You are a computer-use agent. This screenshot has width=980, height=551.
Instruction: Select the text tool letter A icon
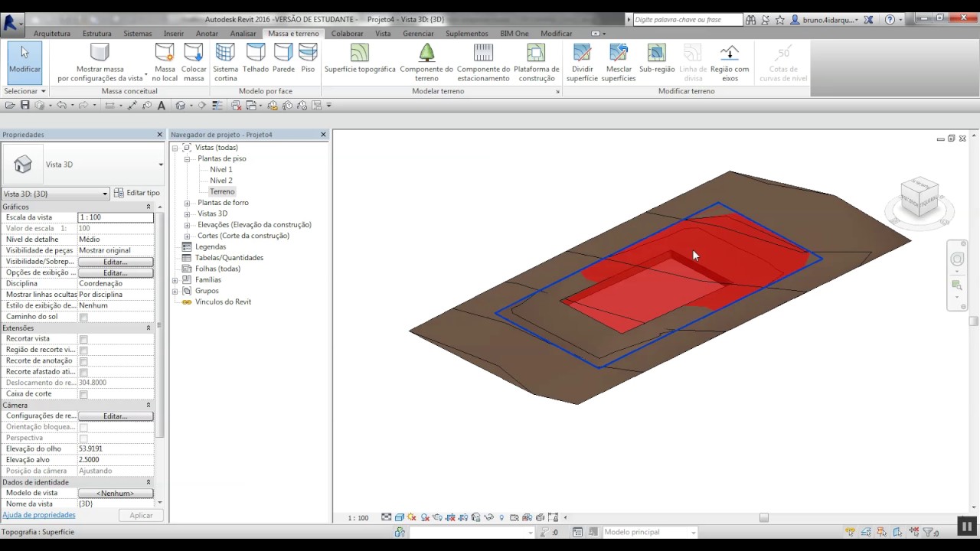pos(162,106)
